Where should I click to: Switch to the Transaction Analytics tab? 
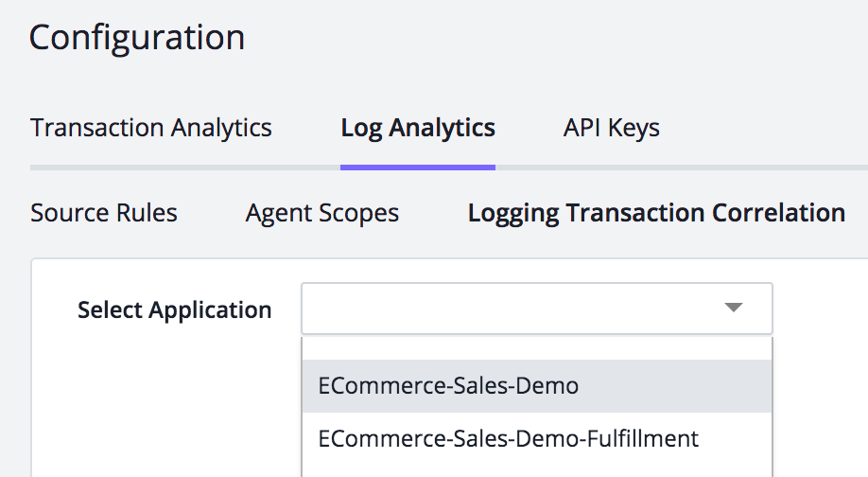click(x=151, y=128)
